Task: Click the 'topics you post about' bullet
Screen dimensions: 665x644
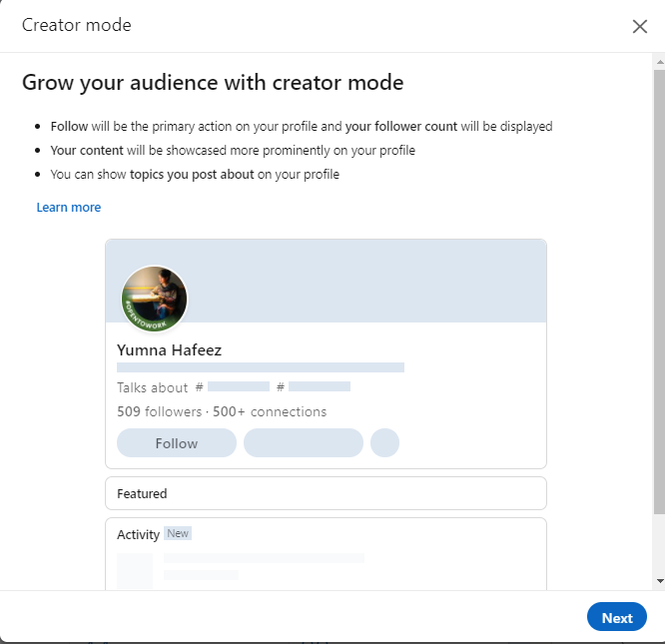Action: click(195, 175)
